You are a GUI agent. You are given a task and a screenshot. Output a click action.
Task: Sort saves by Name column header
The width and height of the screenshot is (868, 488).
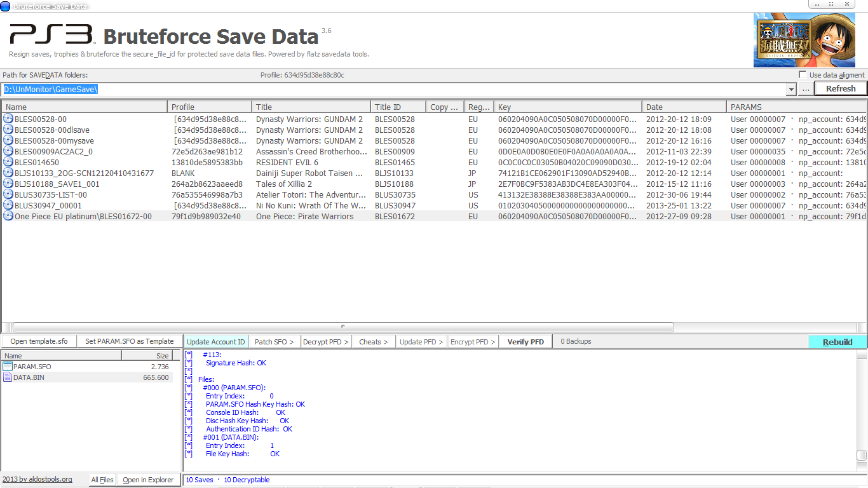pyautogui.click(x=85, y=107)
